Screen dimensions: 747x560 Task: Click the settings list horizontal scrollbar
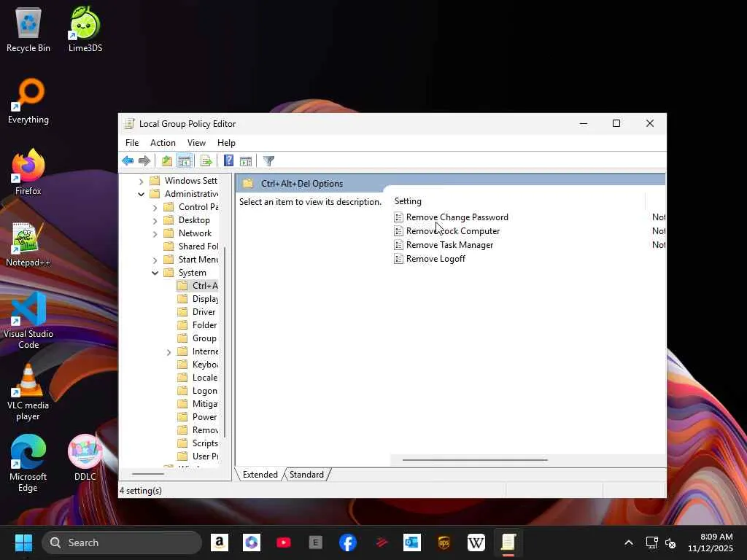tap(475, 460)
